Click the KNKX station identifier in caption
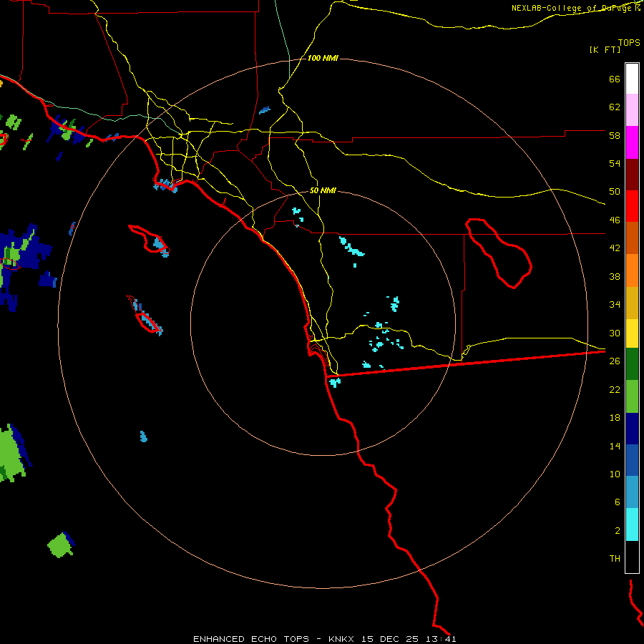The width and height of the screenshot is (644, 644). (x=341, y=639)
